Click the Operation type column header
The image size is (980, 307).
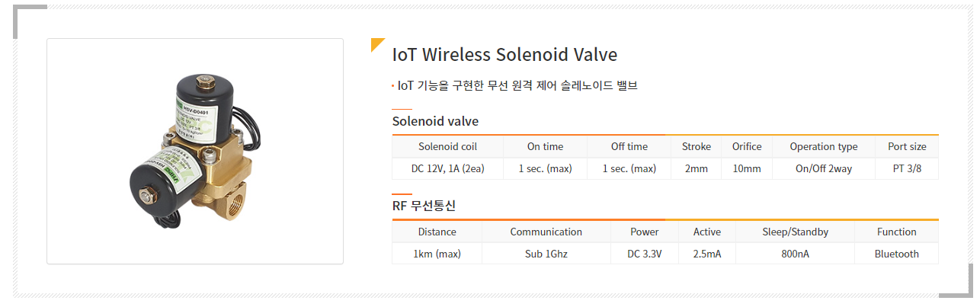pyautogui.click(x=823, y=146)
